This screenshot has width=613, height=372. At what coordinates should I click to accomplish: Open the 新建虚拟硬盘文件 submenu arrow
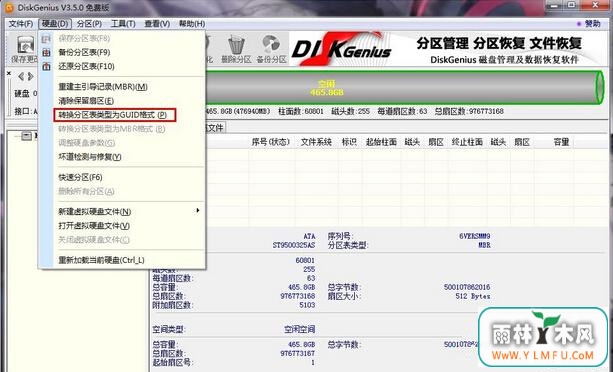click(198, 211)
